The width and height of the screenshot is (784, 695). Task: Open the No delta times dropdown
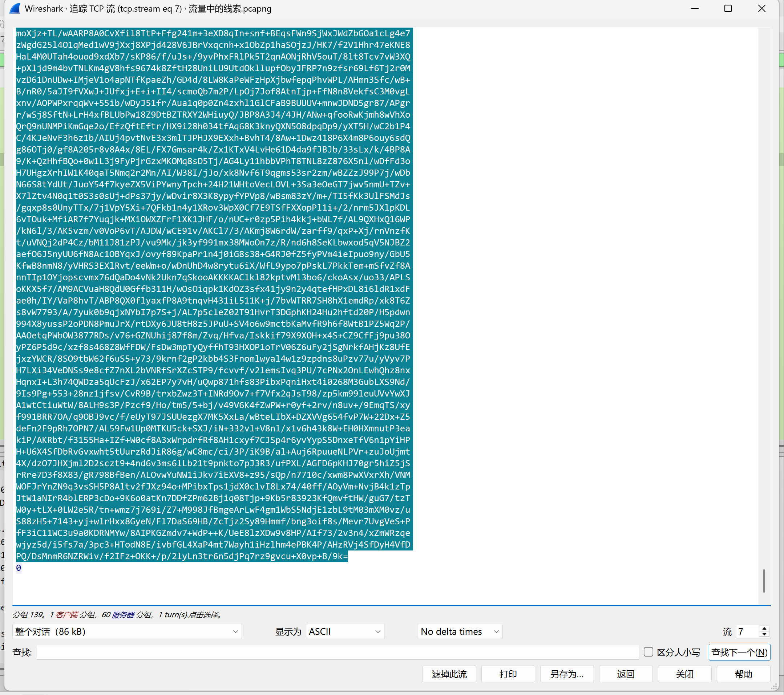click(460, 631)
